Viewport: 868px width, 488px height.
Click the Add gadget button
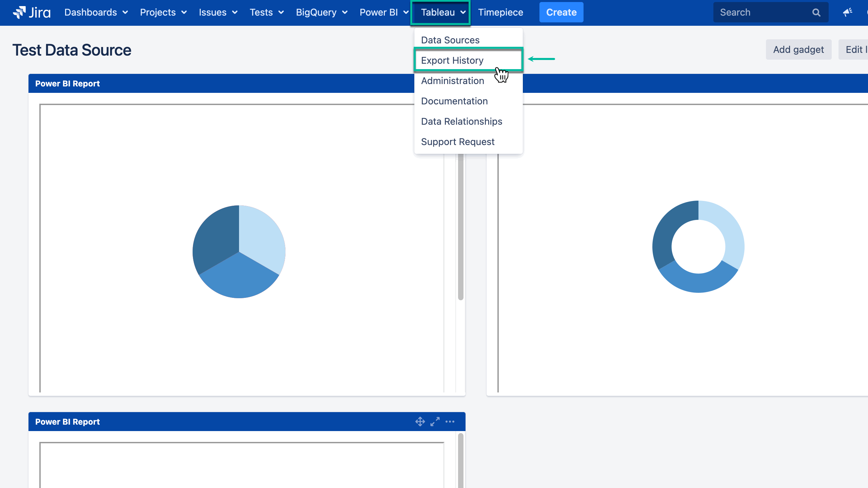point(798,49)
